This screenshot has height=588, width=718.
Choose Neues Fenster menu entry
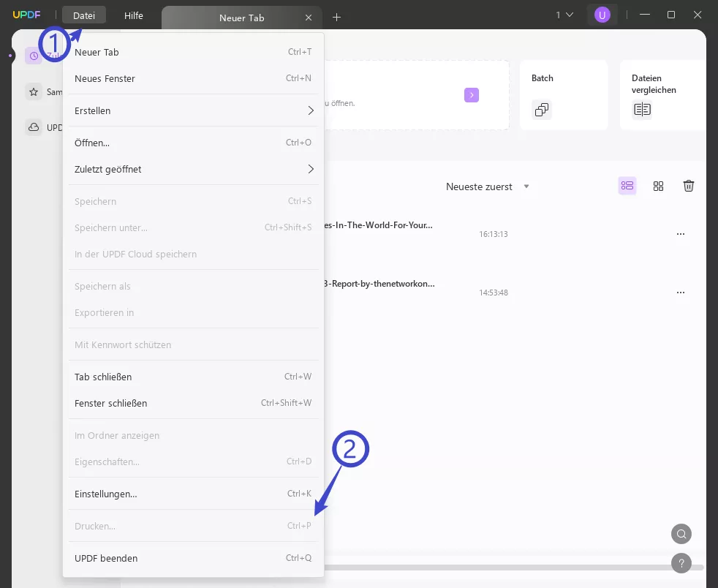pos(193,78)
